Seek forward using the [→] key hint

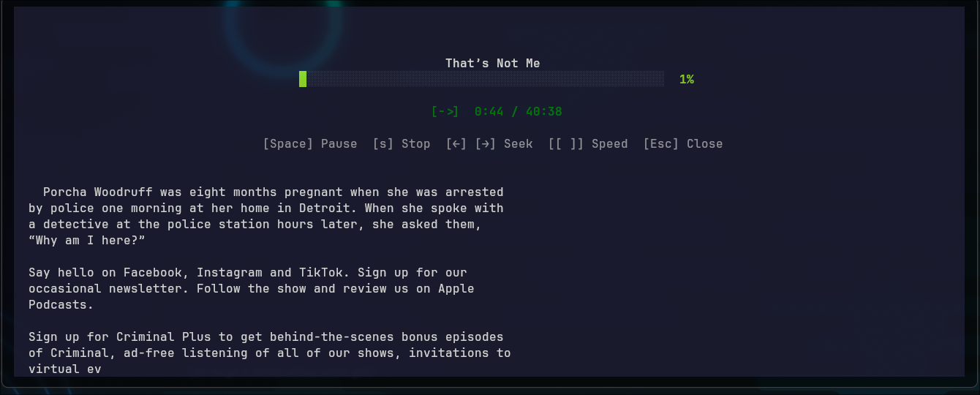pos(486,144)
